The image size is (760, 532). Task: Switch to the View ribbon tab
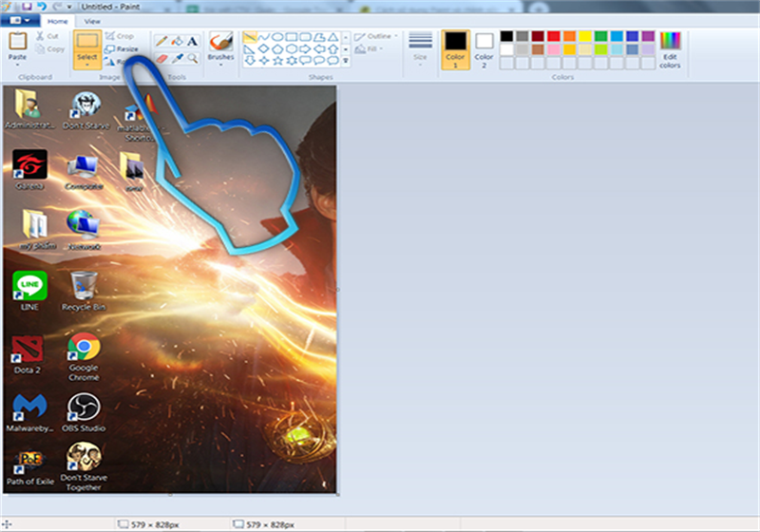coord(92,21)
